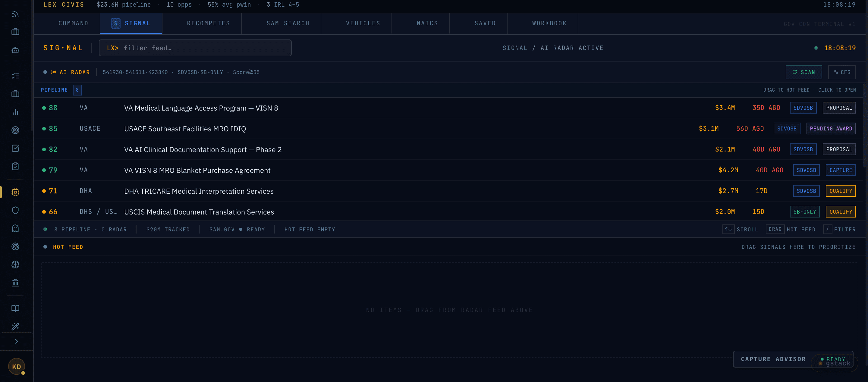This screenshot has width=868, height=382.
Task: Click the empty hot feed drop area
Action: (x=449, y=310)
